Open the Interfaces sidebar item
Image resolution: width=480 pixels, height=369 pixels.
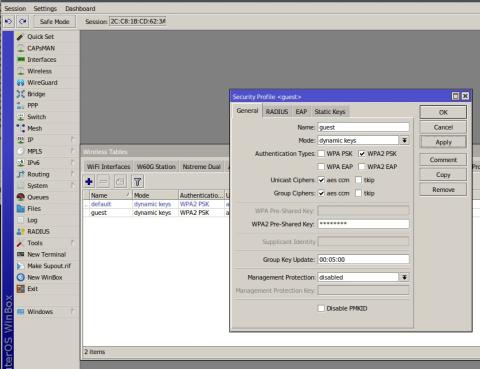click(42, 60)
